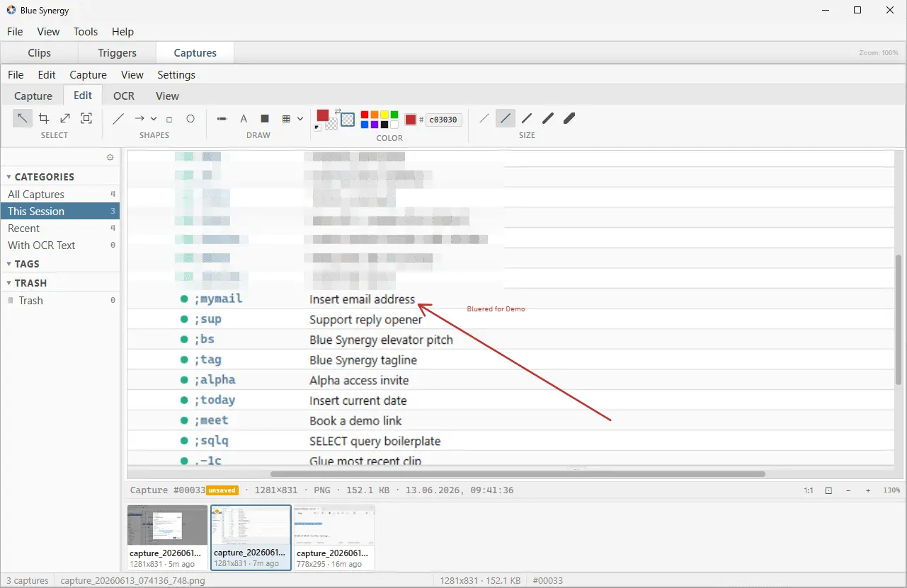
Task: Pick the red palette color
Action: (x=365, y=115)
